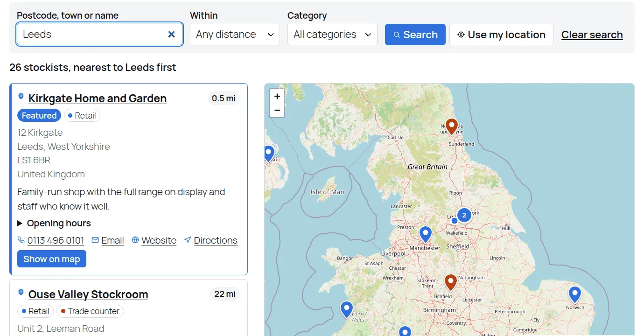Click the blue marker near Manchester
Screen dimensions: 644x336
(x=426, y=234)
